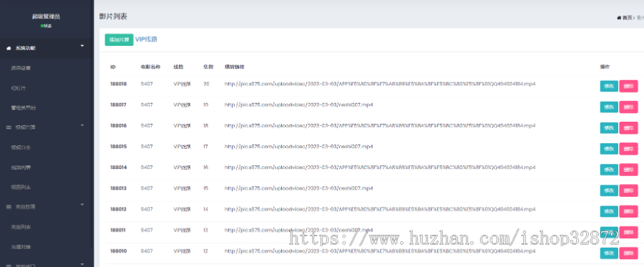Image resolution: width=644 pixels, height=267 pixels.
Task: Click 修改 for row ID 188012
Action: tap(609, 212)
